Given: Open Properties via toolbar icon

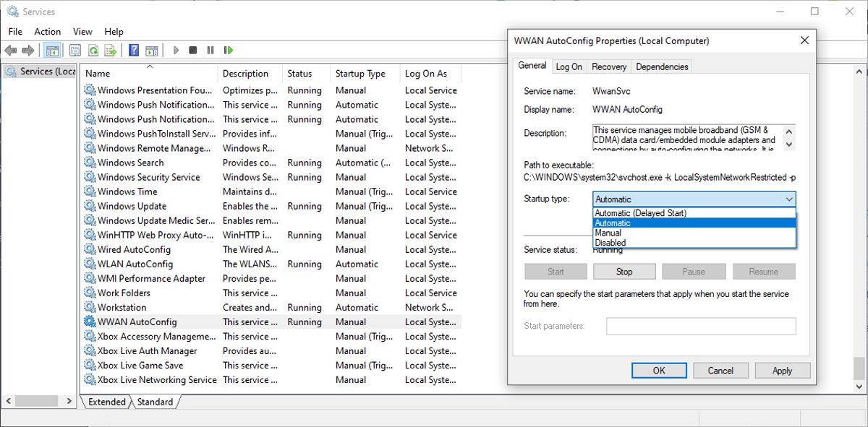Looking at the screenshot, I should (x=75, y=51).
